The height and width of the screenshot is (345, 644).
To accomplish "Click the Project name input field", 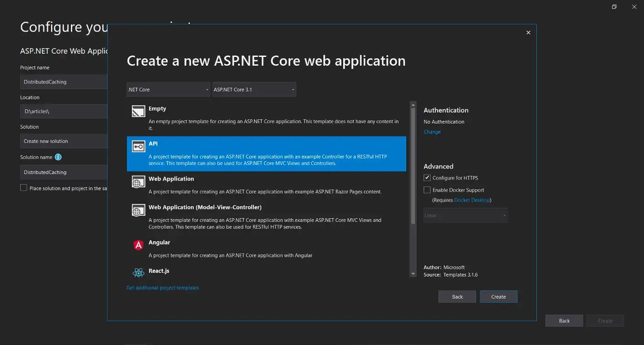I will point(64,82).
